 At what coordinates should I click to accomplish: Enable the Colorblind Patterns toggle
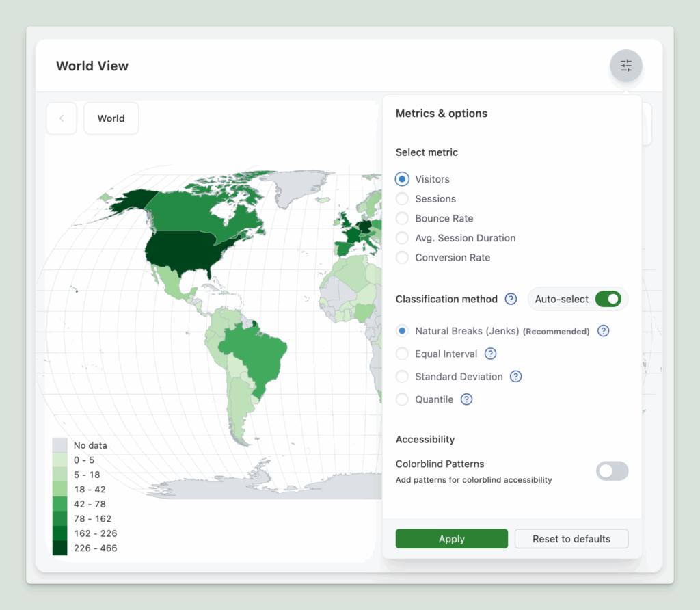click(x=612, y=471)
